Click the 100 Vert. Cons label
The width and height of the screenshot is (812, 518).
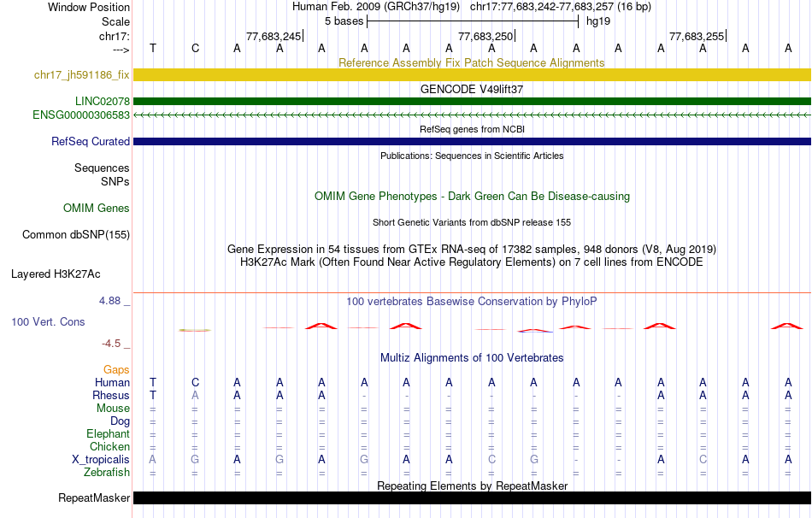(48, 321)
